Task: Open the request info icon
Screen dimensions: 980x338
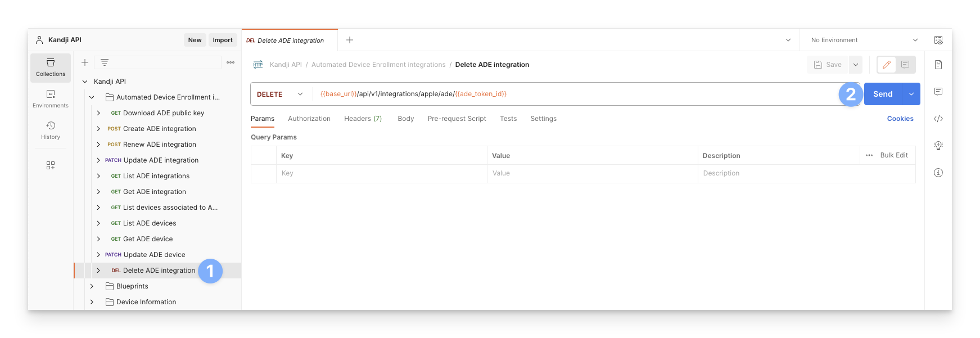Action: pos(938,173)
